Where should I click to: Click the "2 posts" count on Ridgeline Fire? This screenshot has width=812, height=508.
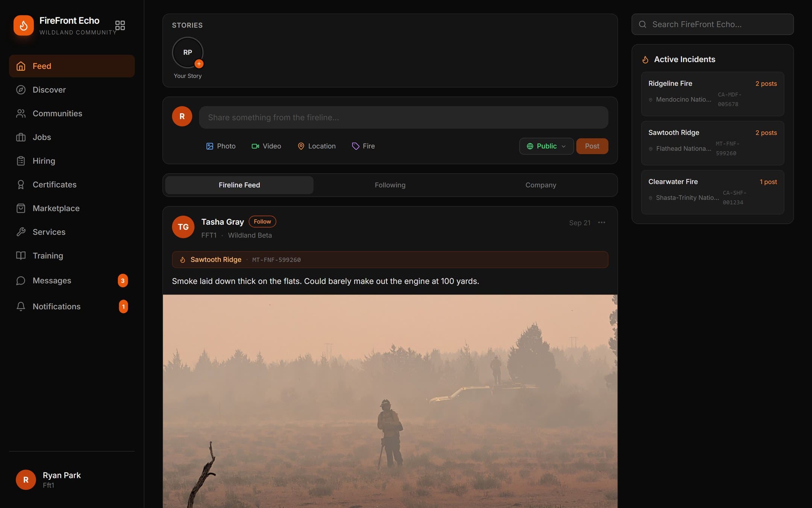(766, 84)
